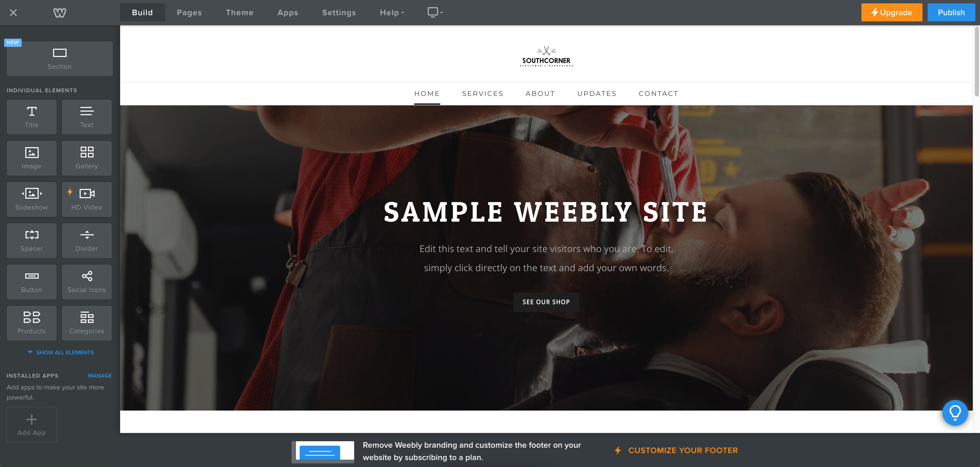Open the Services nav menu item
This screenshot has width=980, height=467.
pos(483,94)
